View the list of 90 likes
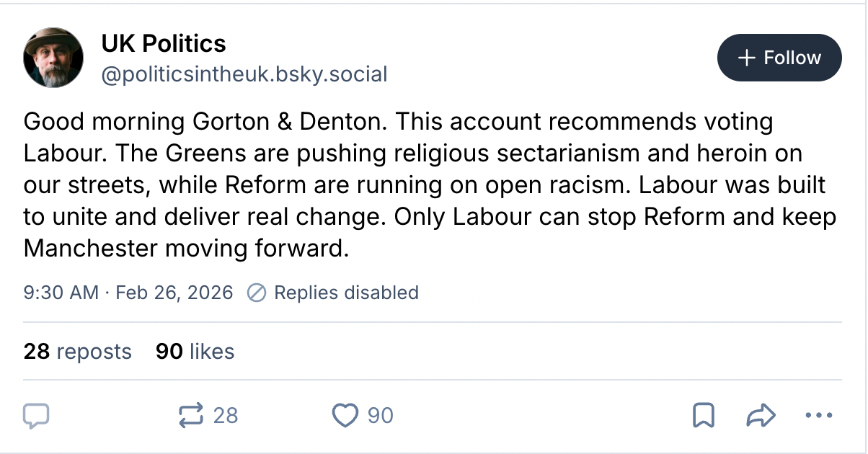868x454 pixels. point(195,352)
